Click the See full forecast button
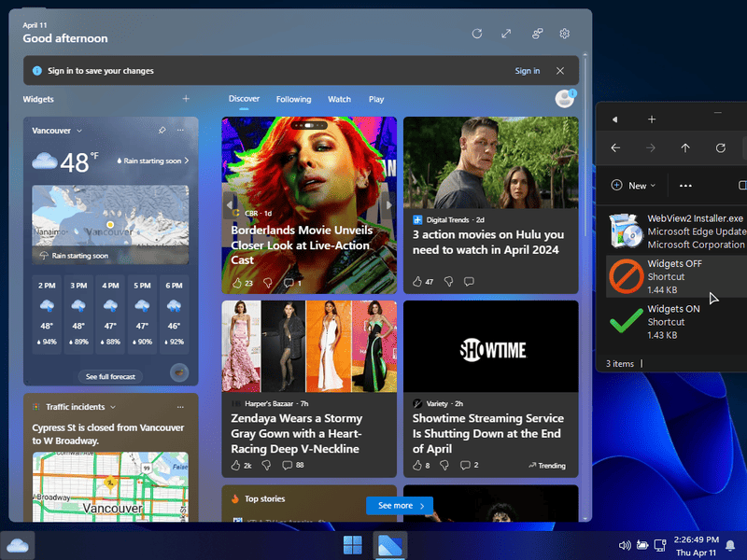The image size is (747, 560). [110, 377]
